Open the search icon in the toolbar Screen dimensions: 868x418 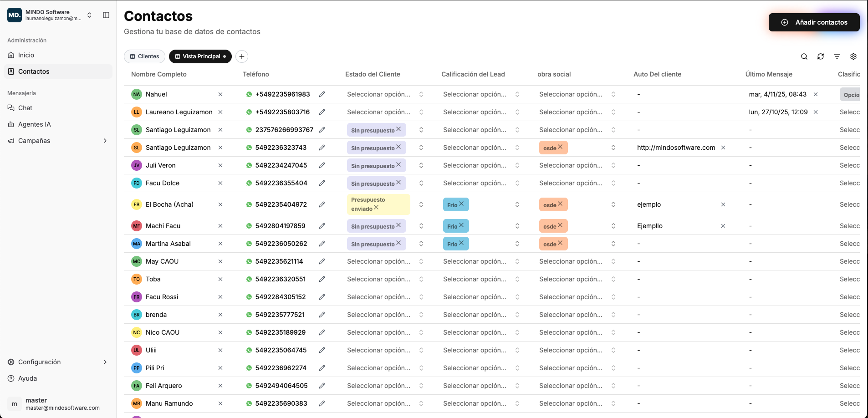click(804, 56)
